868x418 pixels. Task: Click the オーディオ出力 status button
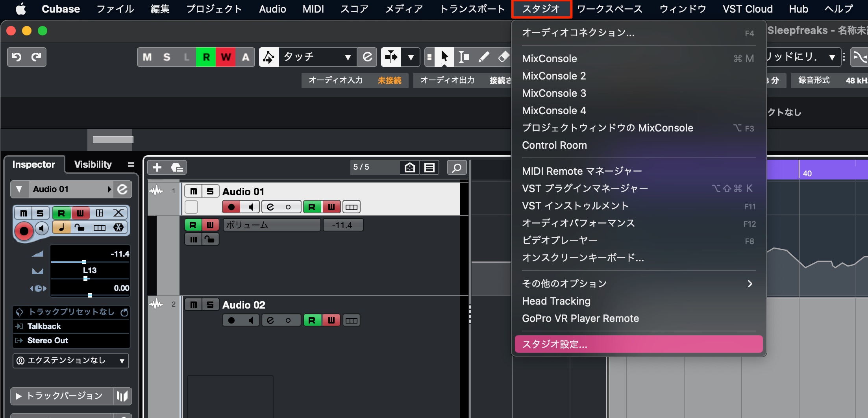click(x=462, y=80)
